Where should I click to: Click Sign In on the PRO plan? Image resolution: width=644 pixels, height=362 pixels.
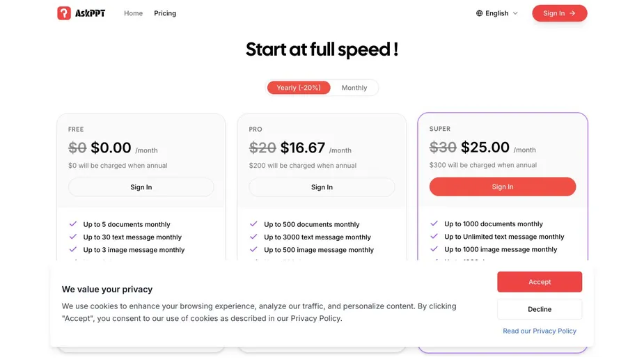click(x=322, y=187)
